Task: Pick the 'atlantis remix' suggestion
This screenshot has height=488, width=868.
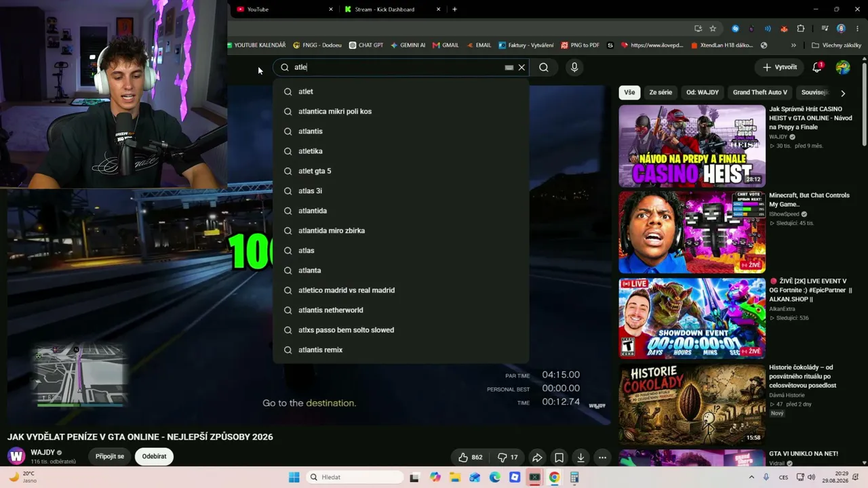Action: (401, 350)
